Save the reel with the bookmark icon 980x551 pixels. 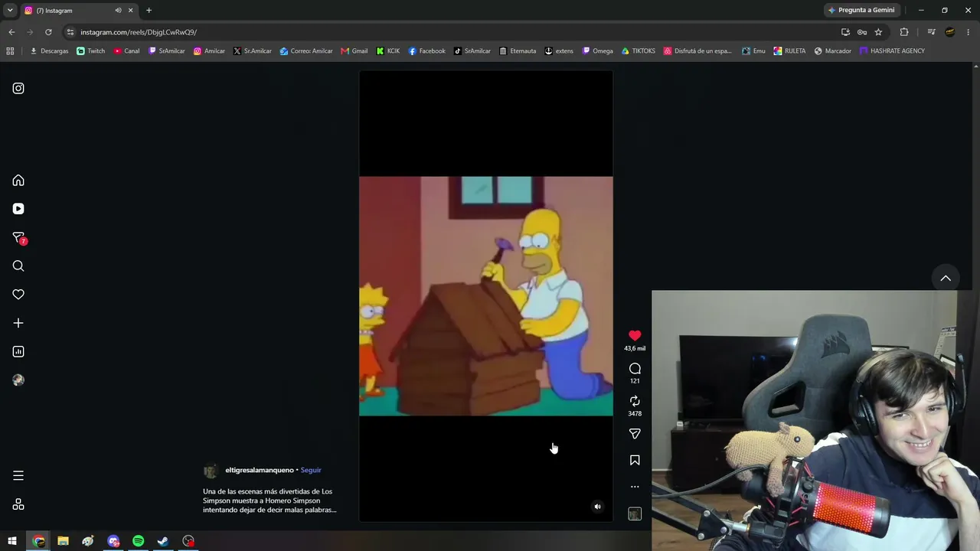click(635, 461)
